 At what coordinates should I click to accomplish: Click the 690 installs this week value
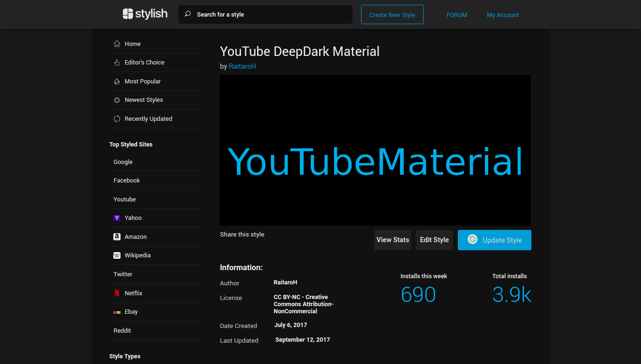pyautogui.click(x=418, y=295)
